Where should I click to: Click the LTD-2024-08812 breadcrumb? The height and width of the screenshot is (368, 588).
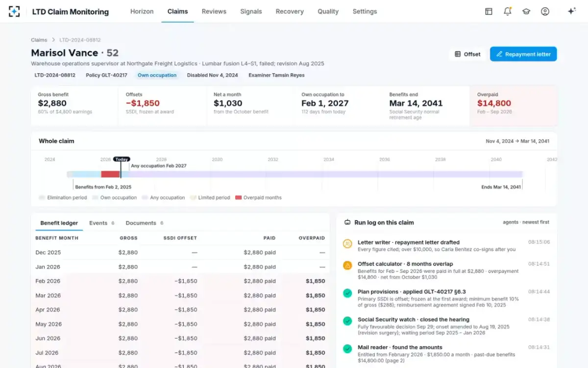click(x=80, y=40)
